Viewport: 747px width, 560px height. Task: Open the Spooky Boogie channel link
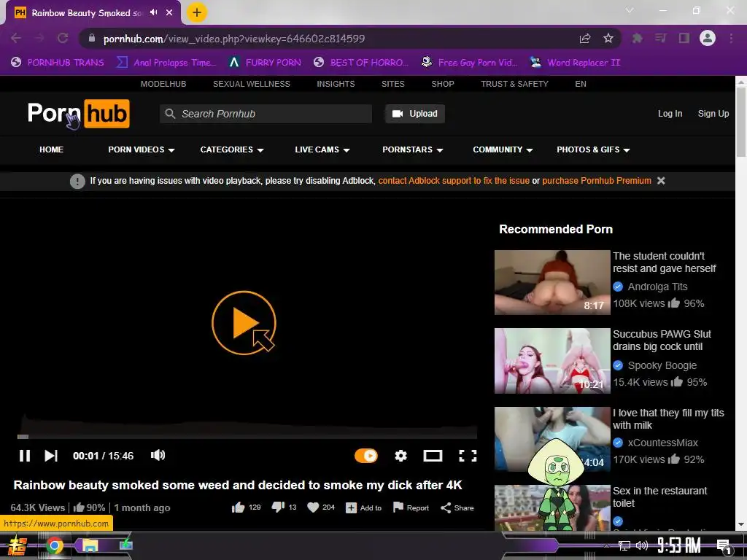tap(662, 365)
